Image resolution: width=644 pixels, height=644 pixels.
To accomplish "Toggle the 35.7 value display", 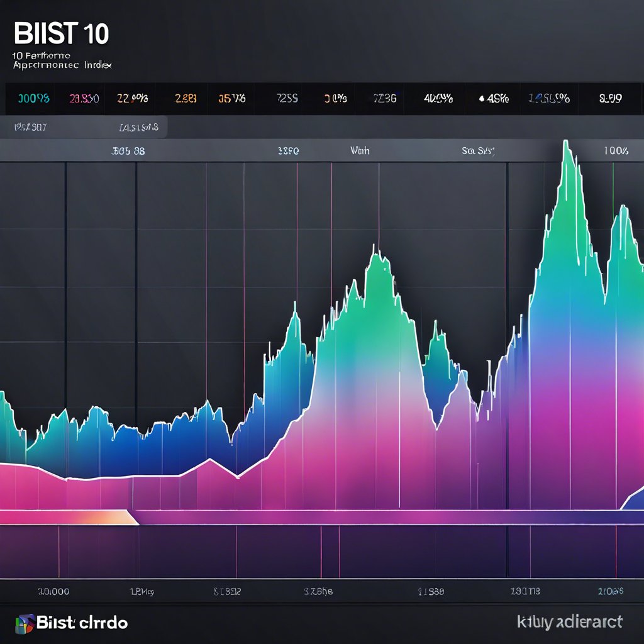I will click(231, 98).
